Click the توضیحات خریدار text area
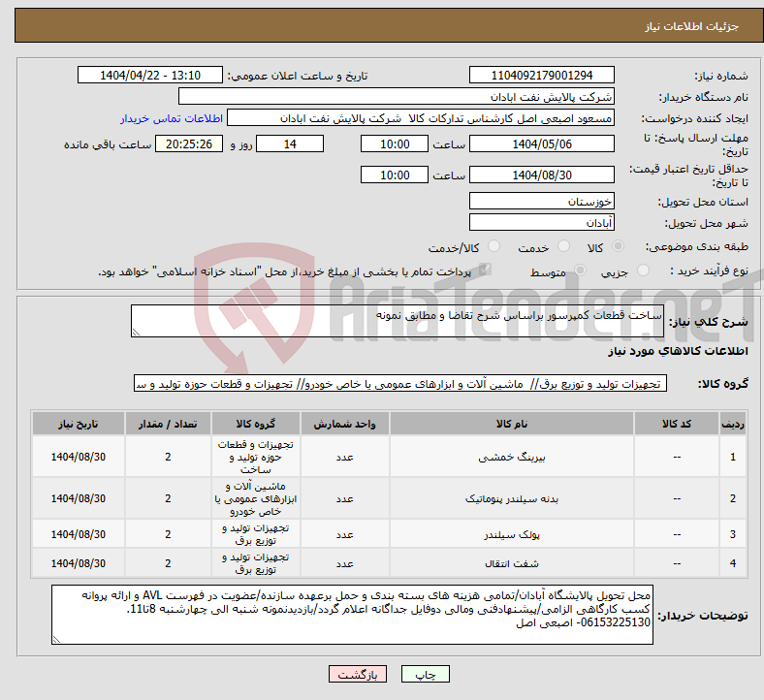The width and height of the screenshot is (764, 700). point(352,615)
